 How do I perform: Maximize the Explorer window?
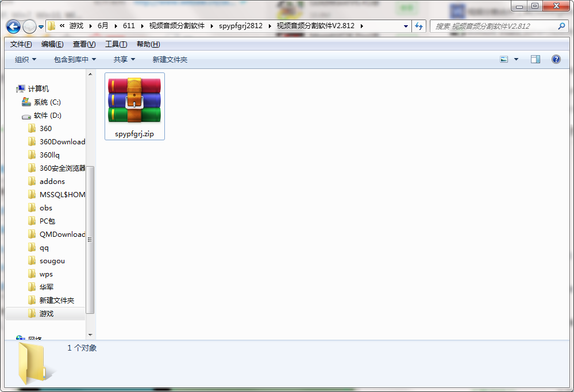click(535, 6)
